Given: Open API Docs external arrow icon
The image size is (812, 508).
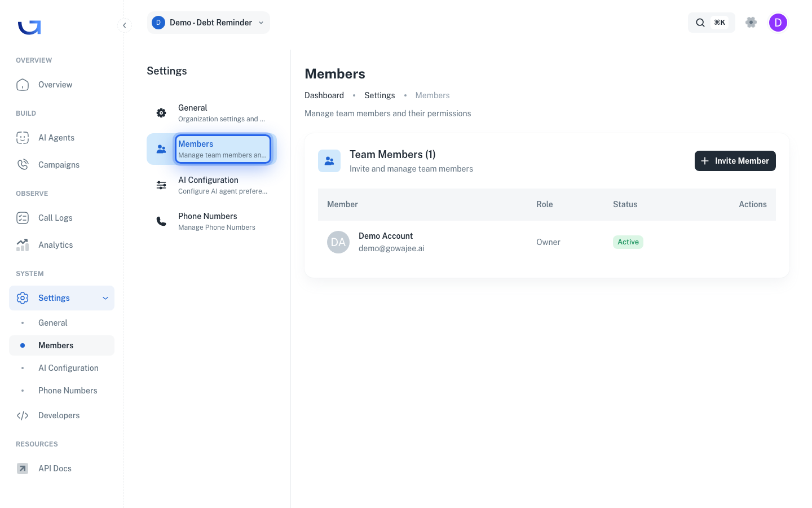Looking at the screenshot, I should point(23,468).
